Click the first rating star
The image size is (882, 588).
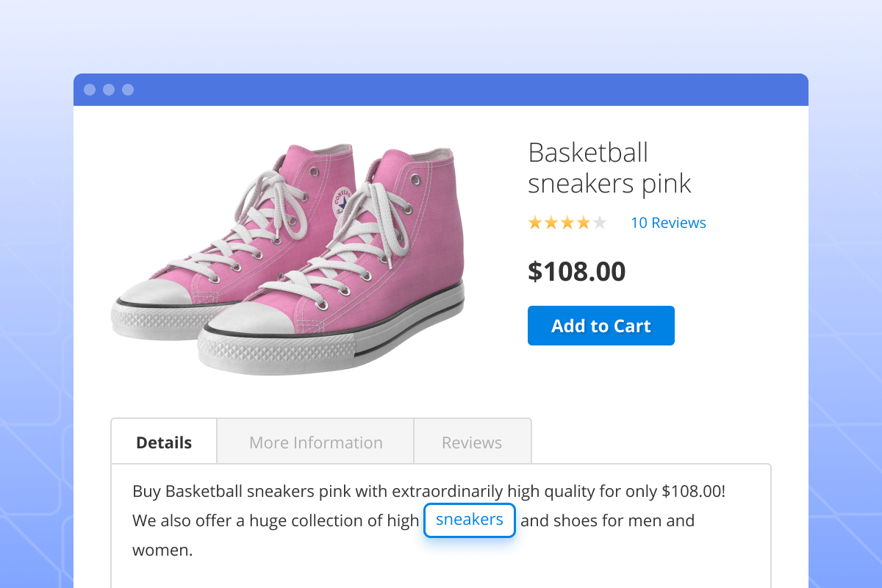coord(535,223)
